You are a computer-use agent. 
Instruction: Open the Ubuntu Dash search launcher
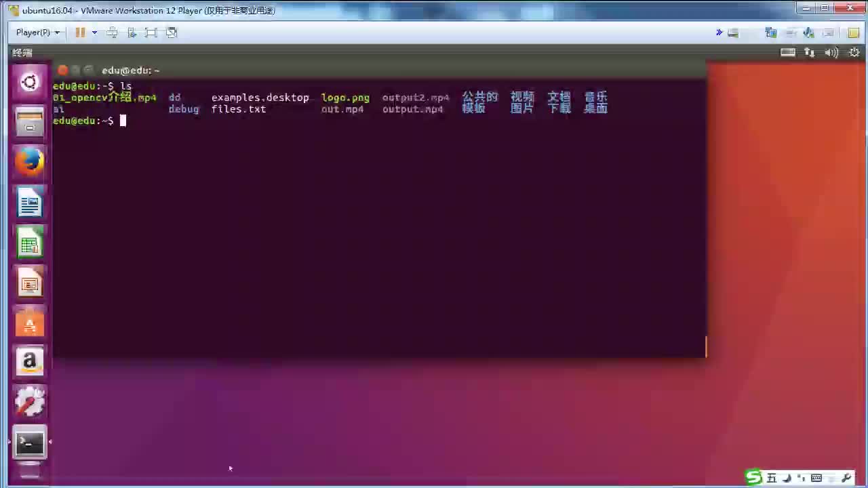point(29,83)
